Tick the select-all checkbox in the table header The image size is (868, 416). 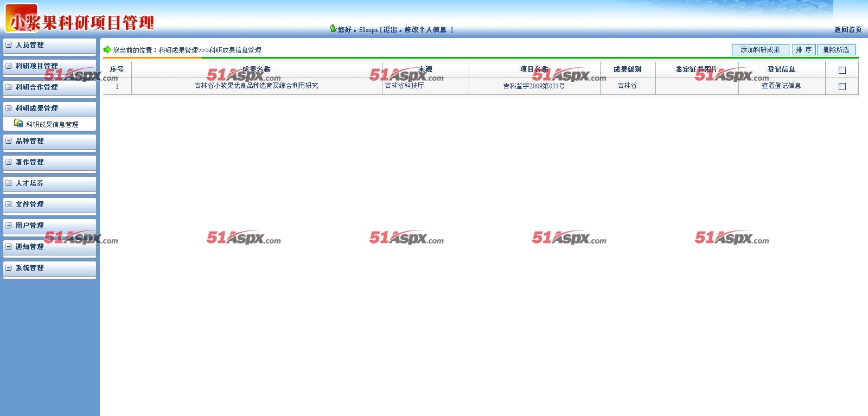pyautogui.click(x=842, y=70)
